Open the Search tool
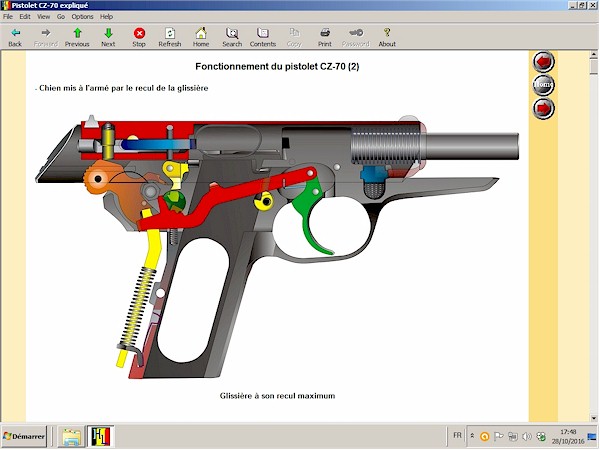Image resolution: width=600 pixels, height=450 pixels. [x=232, y=37]
